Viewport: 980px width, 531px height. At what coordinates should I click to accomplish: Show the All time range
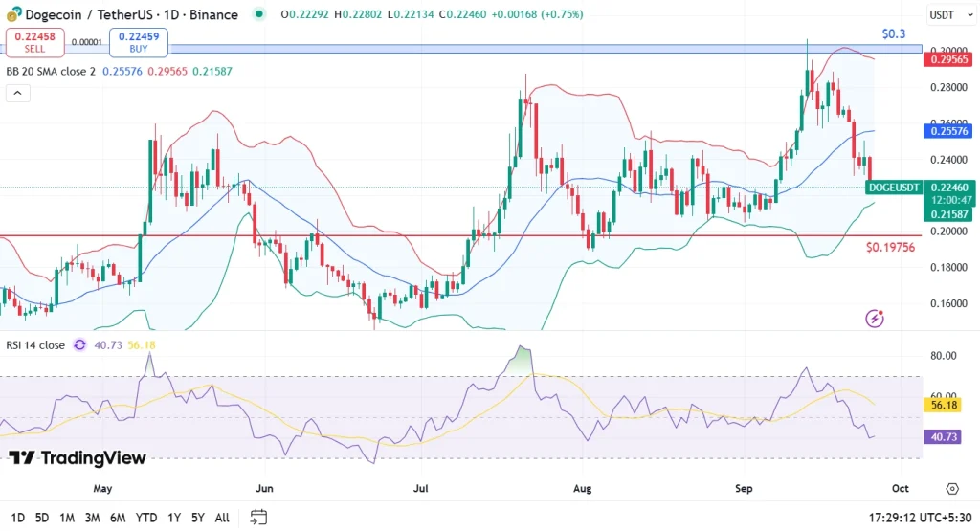click(222, 518)
